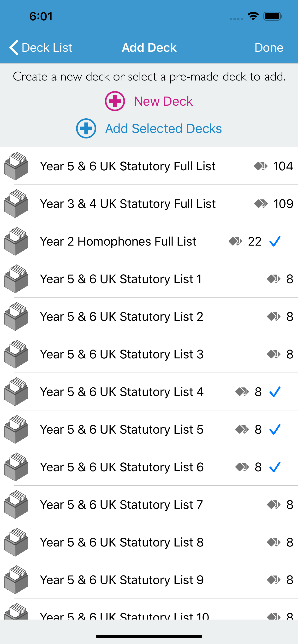298x644 pixels.
Task: Tap cards count icon beside 109
Action: click(261, 204)
